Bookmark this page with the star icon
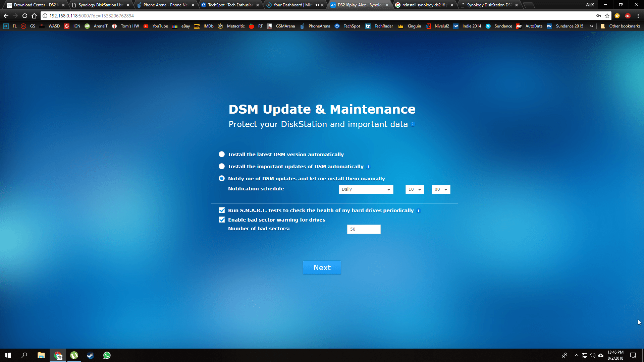The width and height of the screenshot is (644, 362). pyautogui.click(x=607, y=16)
